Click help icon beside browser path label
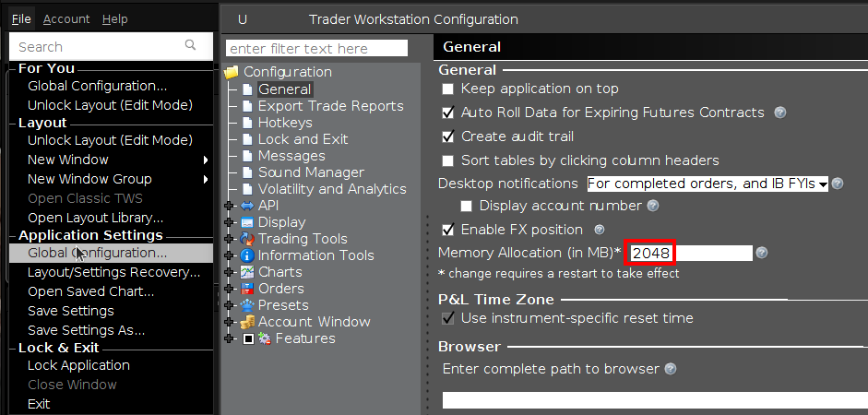 click(x=671, y=369)
